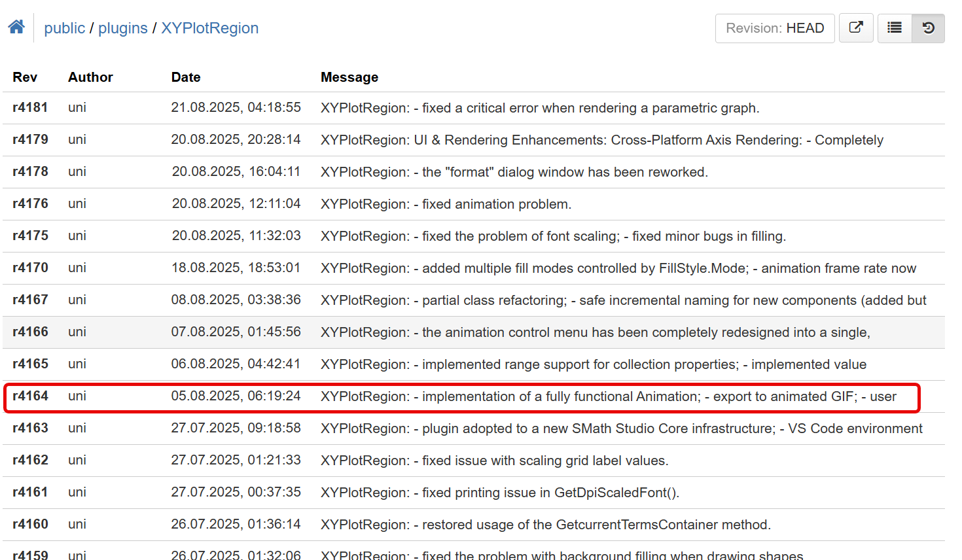Click the r4175 font scaling message

click(553, 236)
